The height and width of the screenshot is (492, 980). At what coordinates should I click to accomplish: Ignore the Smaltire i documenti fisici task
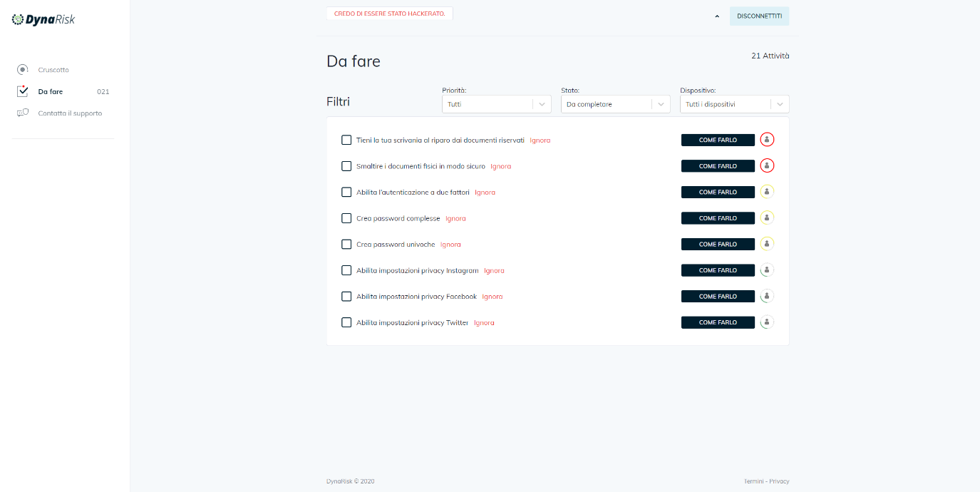(501, 166)
